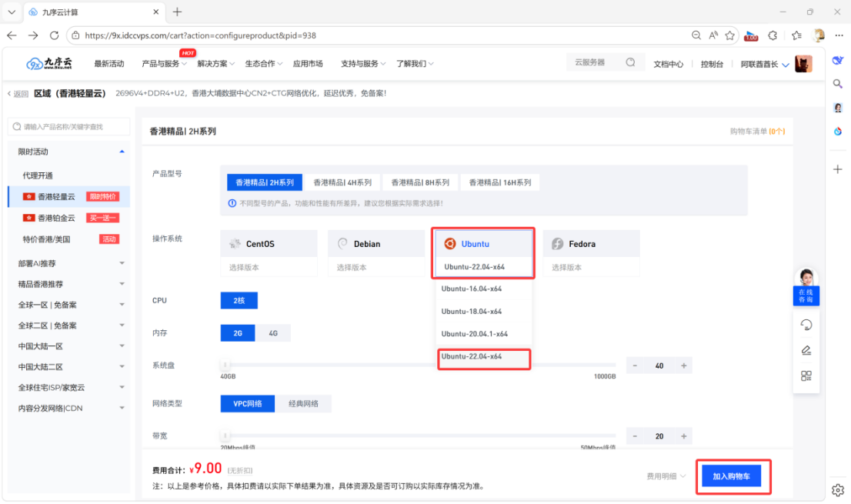
Task: Open the Ubuntu version dropdown showing Ubuntu-22.04-x64
Action: point(483,267)
